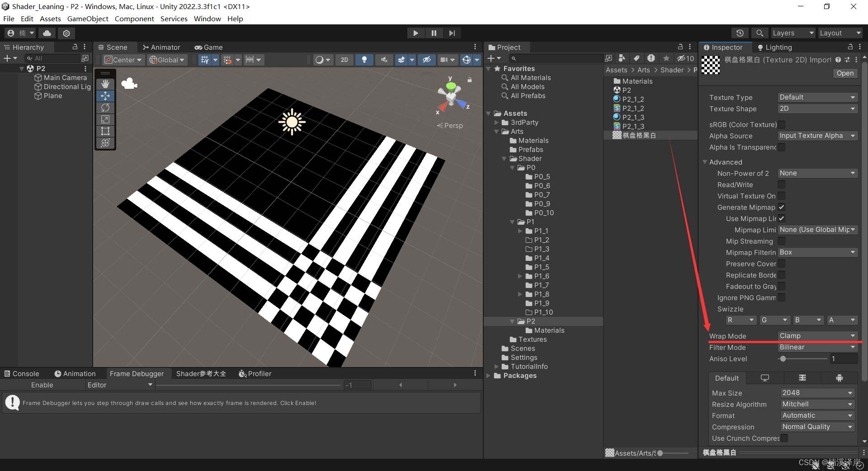Toggle scene lighting bulb icon
This screenshot has height=471, width=868.
364,60
